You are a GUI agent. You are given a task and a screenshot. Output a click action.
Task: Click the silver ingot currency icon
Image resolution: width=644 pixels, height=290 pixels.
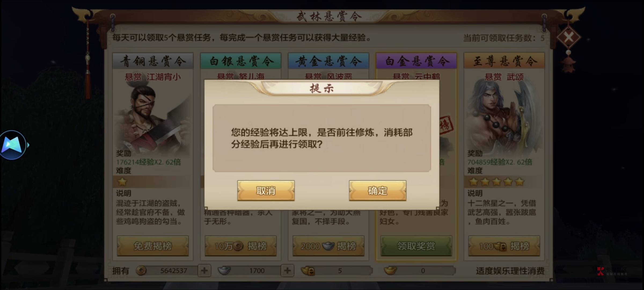224,270
